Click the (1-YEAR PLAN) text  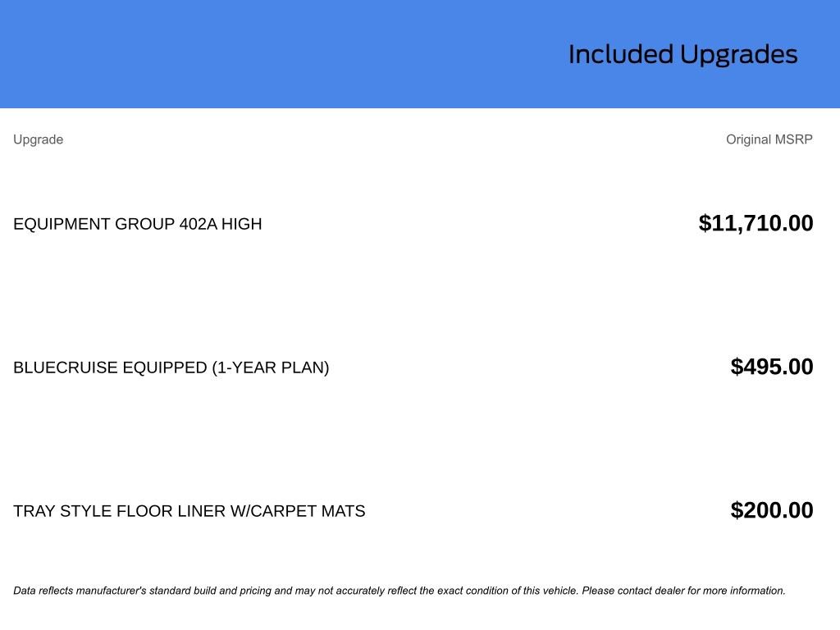click(271, 367)
